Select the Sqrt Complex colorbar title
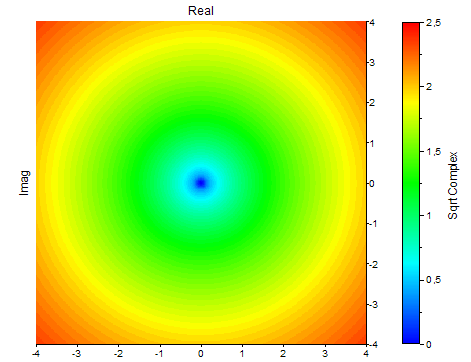 pyautogui.click(x=452, y=186)
